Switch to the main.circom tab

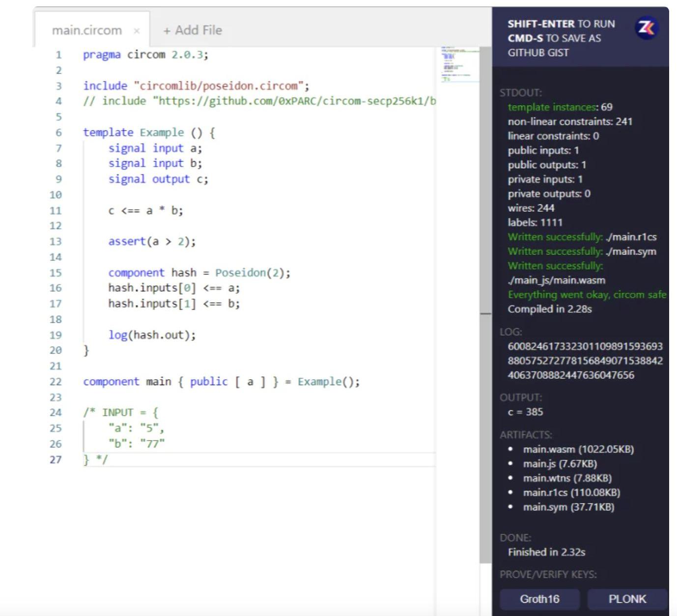(x=86, y=30)
